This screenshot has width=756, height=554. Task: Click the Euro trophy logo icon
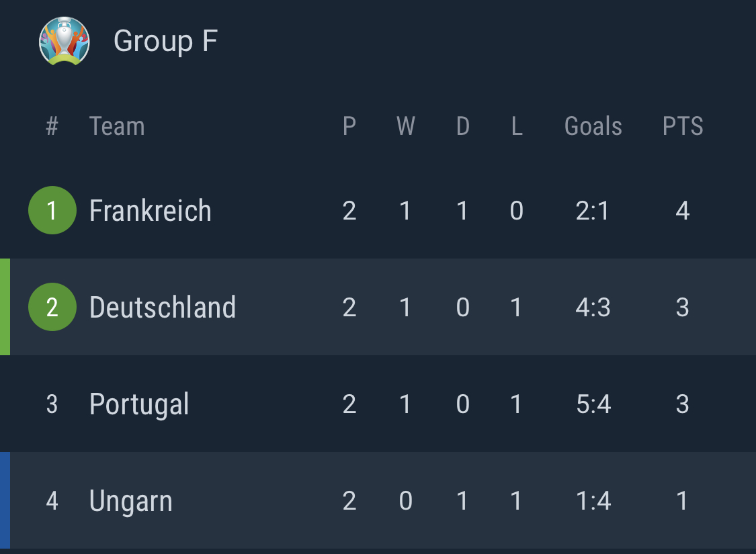(x=64, y=41)
